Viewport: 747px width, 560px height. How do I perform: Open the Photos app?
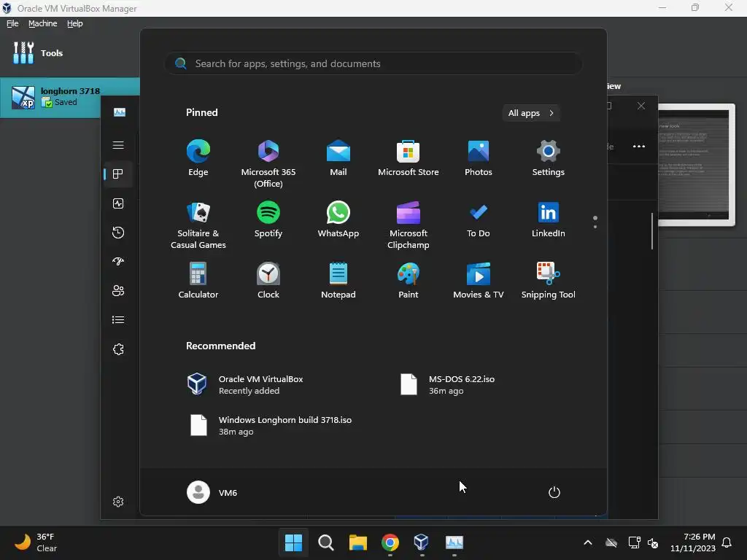pos(479,158)
